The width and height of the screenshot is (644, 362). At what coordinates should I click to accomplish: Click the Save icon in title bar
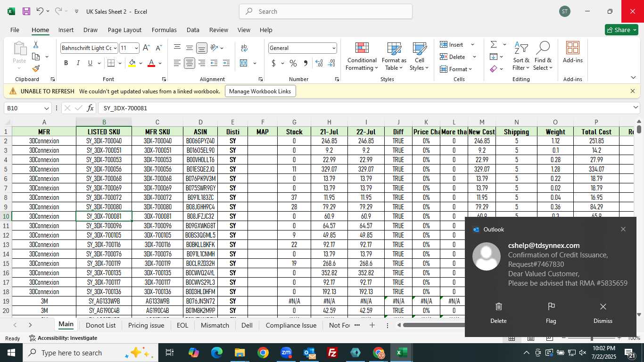coord(26,11)
